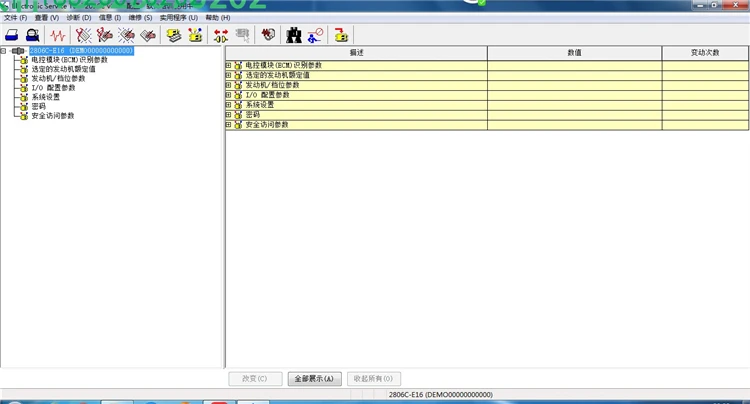Screen dimensions: 750x404
Task: Open Active Diagnostic Codes stethoscope icon
Action: [x=83, y=35]
